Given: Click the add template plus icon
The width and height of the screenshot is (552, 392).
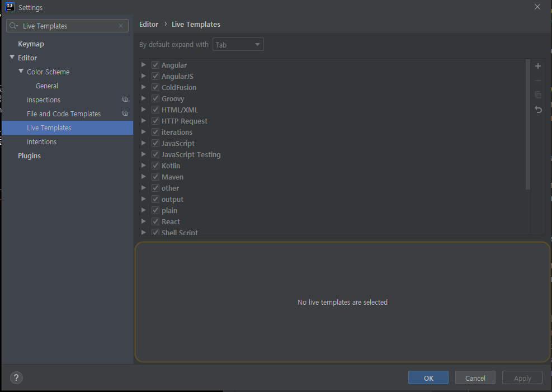Looking at the screenshot, I should (x=538, y=66).
